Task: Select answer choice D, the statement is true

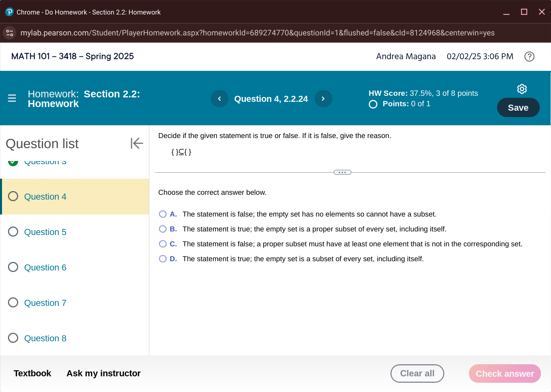Action: pyautogui.click(x=163, y=258)
